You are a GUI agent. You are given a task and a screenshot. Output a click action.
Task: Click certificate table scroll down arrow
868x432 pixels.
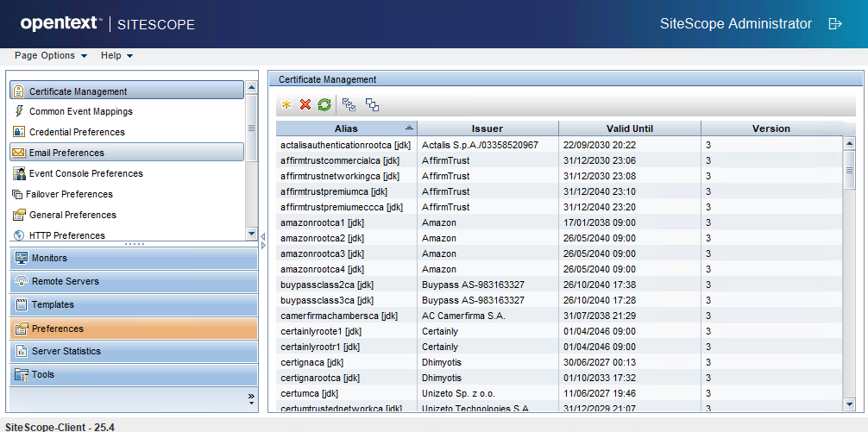(850, 405)
